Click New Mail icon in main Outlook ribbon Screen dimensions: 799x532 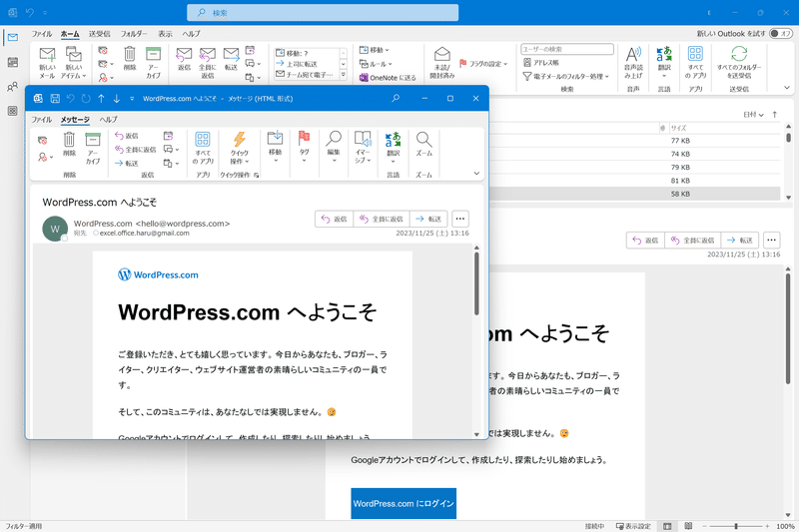[x=47, y=62]
